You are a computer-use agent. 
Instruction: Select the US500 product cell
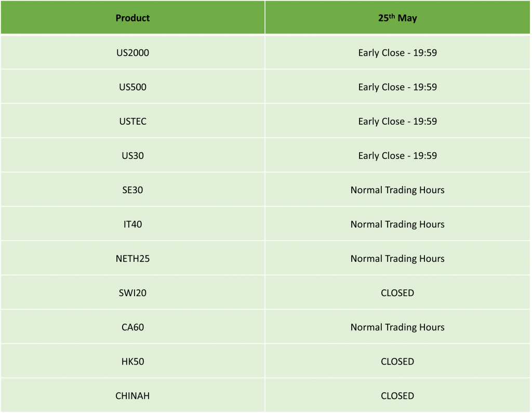tap(132, 87)
